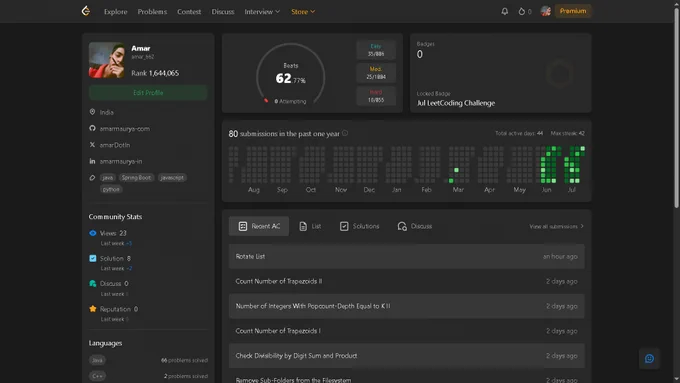Expand the Store dropdown menu
Screen dimensions: 680x383
coord(303,12)
